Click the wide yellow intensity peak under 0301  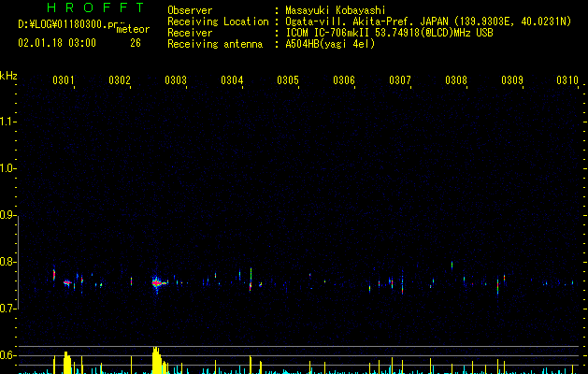(x=66, y=363)
